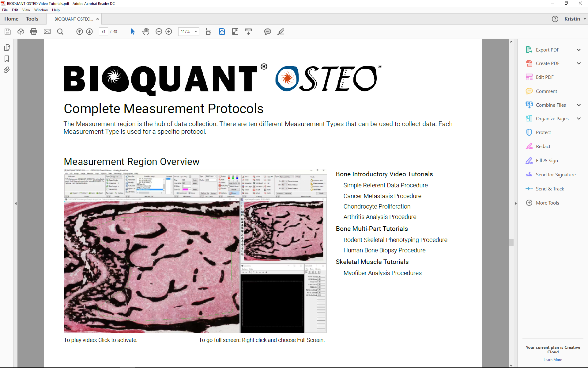Activate the selection arrow tool

(133, 32)
